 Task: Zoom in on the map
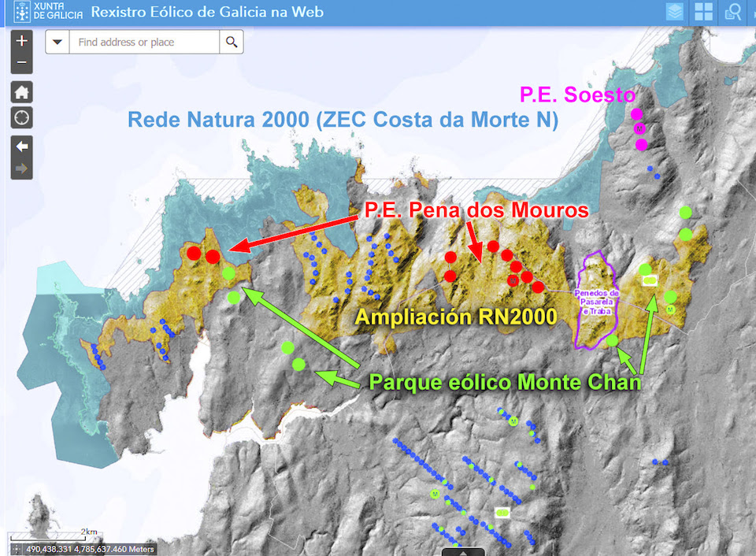tap(21, 41)
